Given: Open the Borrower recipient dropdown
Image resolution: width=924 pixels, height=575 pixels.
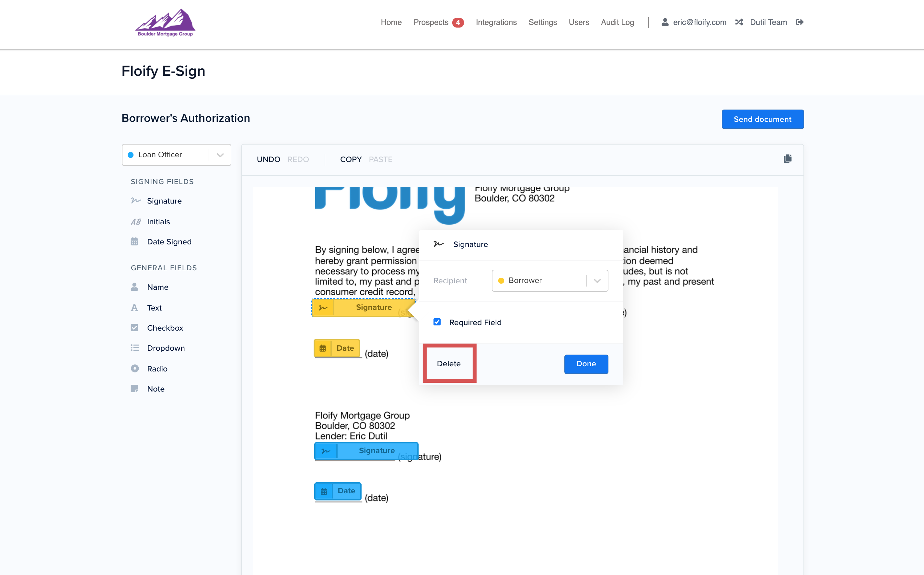Looking at the screenshot, I should coord(597,281).
